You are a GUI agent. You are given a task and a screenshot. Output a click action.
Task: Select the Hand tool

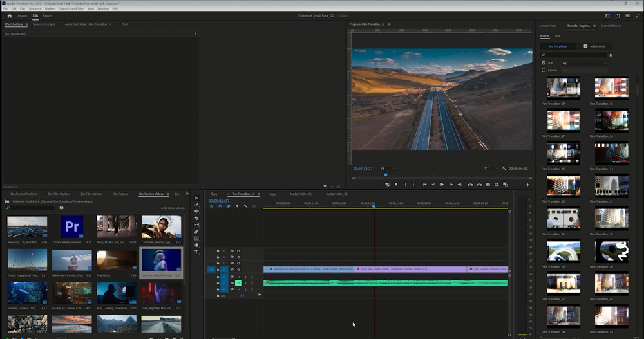(196, 245)
